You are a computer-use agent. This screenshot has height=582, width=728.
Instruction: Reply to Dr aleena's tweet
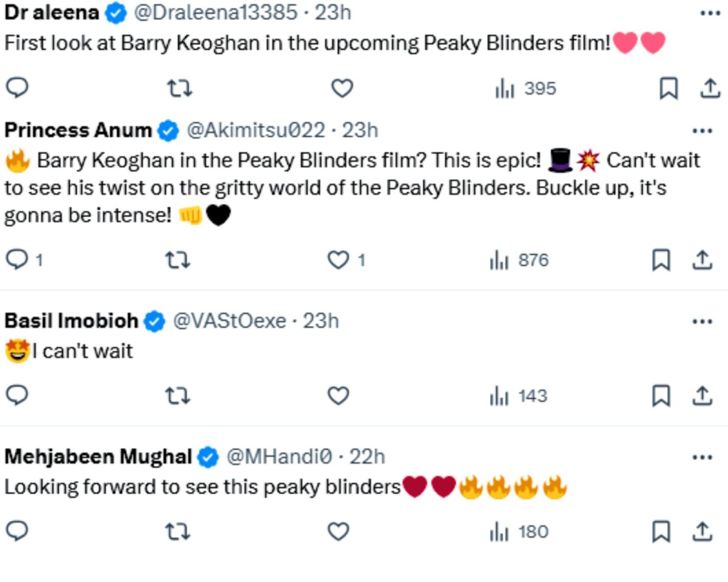[17, 89]
